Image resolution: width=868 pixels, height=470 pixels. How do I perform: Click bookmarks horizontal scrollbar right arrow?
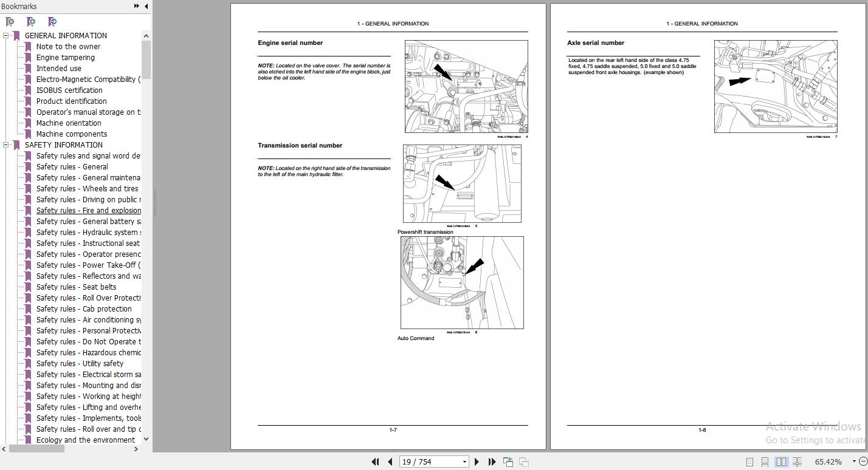136,449
